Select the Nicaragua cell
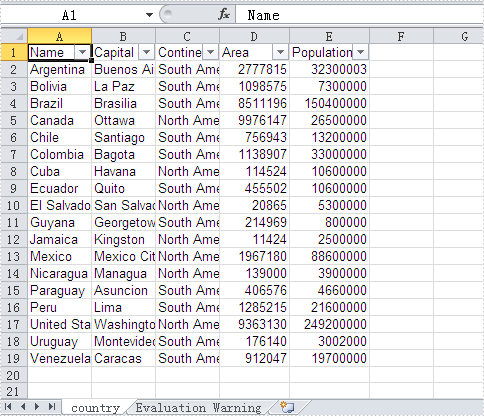 click(59, 273)
